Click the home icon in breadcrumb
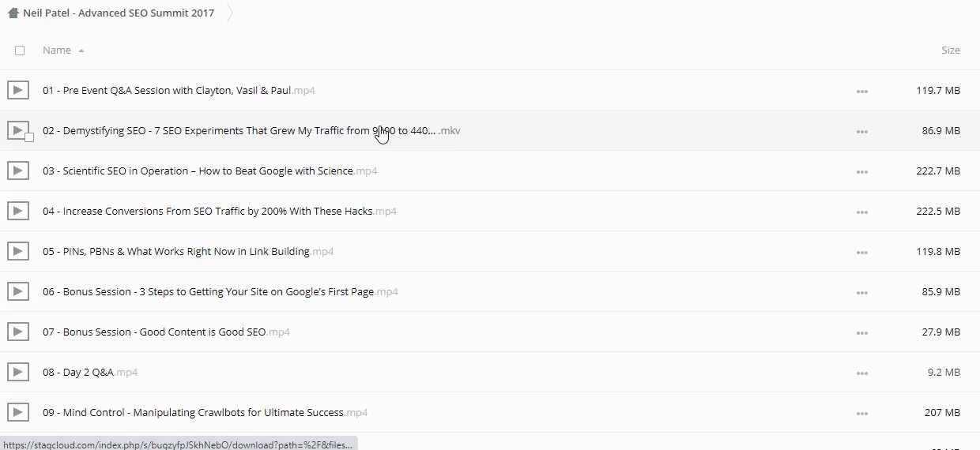 click(x=13, y=13)
